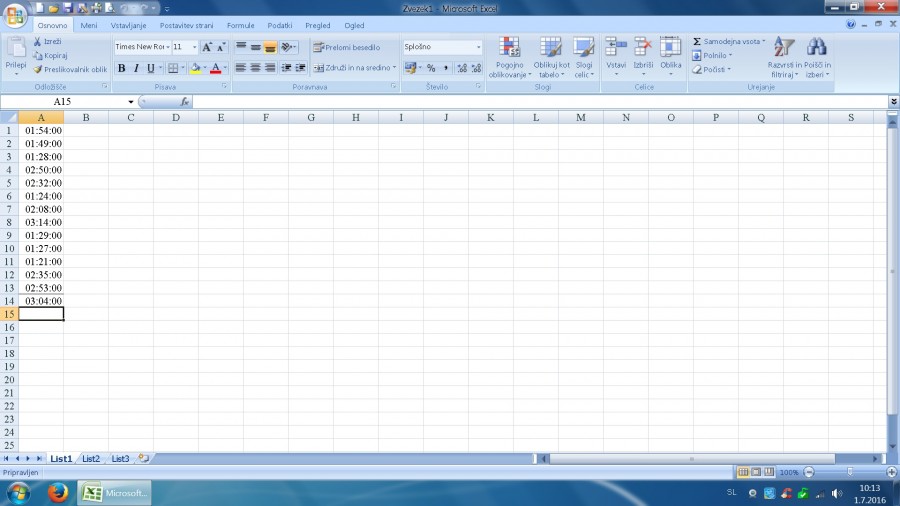Screen dimensions: 900x506
Task: Toggle bold formatting
Action: [122, 68]
